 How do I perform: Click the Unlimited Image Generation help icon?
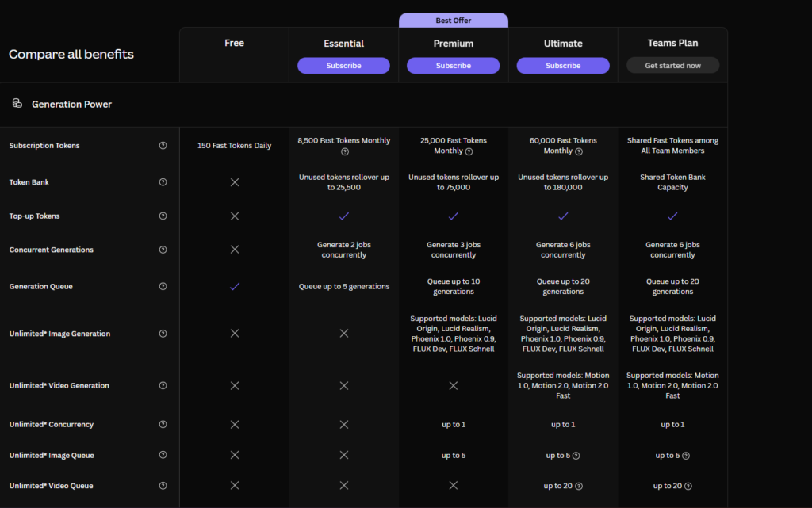(163, 334)
